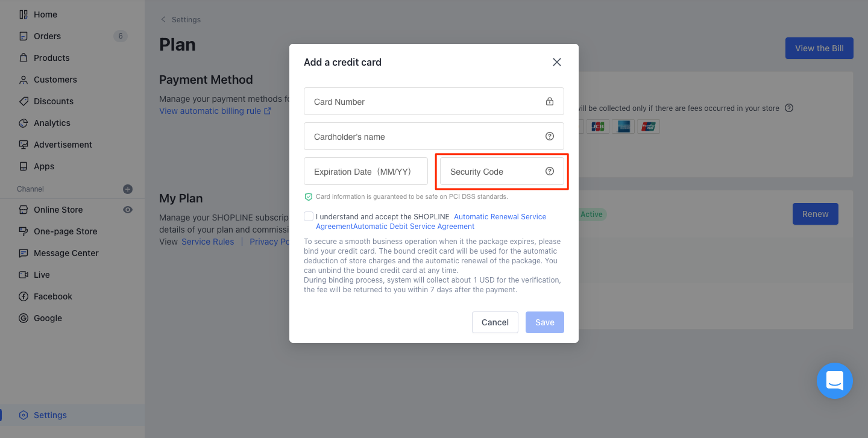Image resolution: width=868 pixels, height=438 pixels.
Task: Click the Expiration Date input field
Action: pos(366,171)
